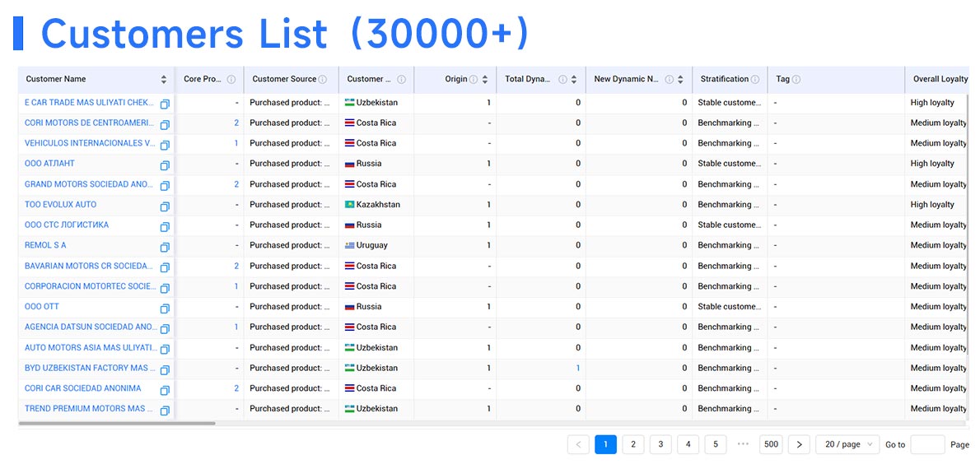Open CORI CAR SOCIEDAD ANONIMA customer
The image size is (980, 464).
[x=82, y=388]
